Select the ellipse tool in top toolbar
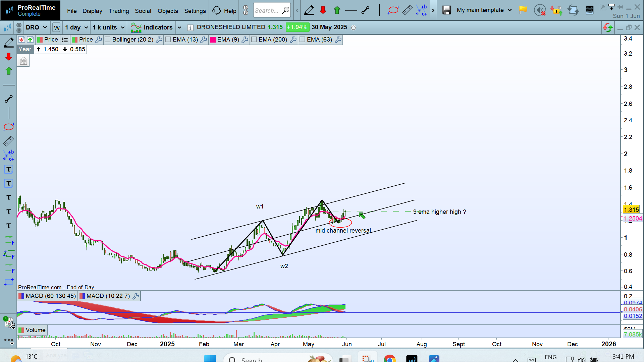The width and height of the screenshot is (644, 362). (x=393, y=10)
